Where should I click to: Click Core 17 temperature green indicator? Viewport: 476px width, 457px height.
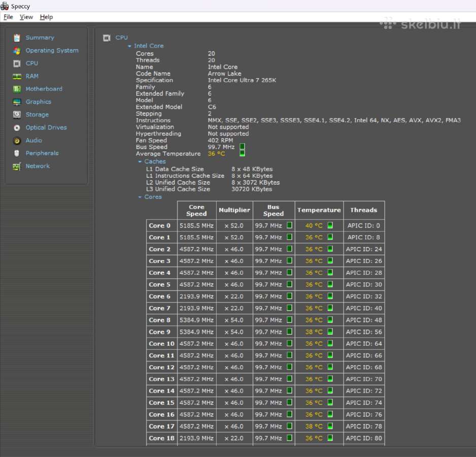click(x=330, y=426)
